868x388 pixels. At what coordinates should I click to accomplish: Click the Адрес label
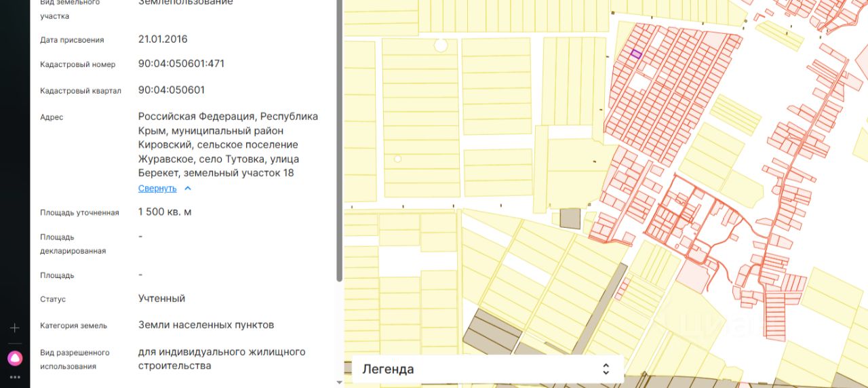coord(52,117)
